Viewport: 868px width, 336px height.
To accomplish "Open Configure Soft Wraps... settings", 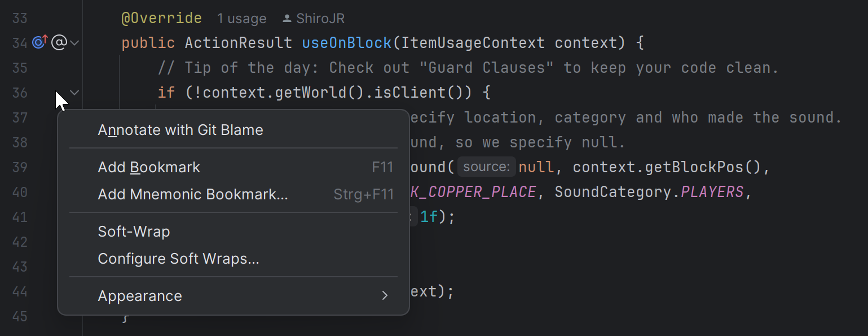I will click(178, 259).
